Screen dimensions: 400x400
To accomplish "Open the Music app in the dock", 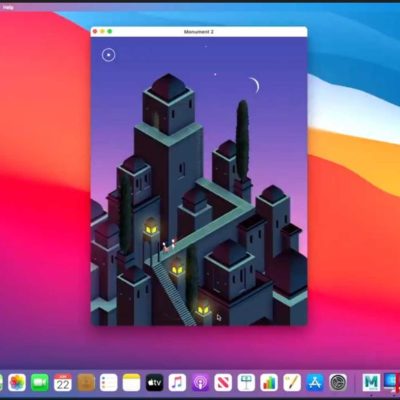I will (x=177, y=382).
